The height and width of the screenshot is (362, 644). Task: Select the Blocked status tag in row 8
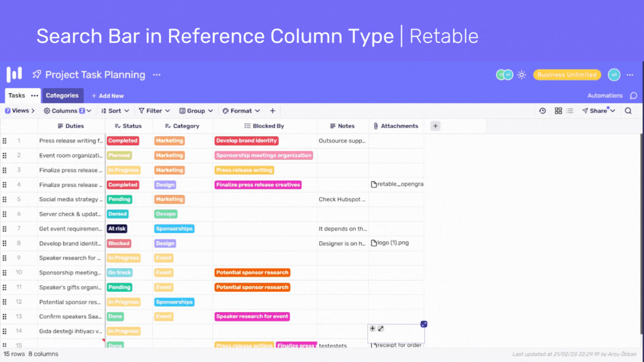click(119, 244)
